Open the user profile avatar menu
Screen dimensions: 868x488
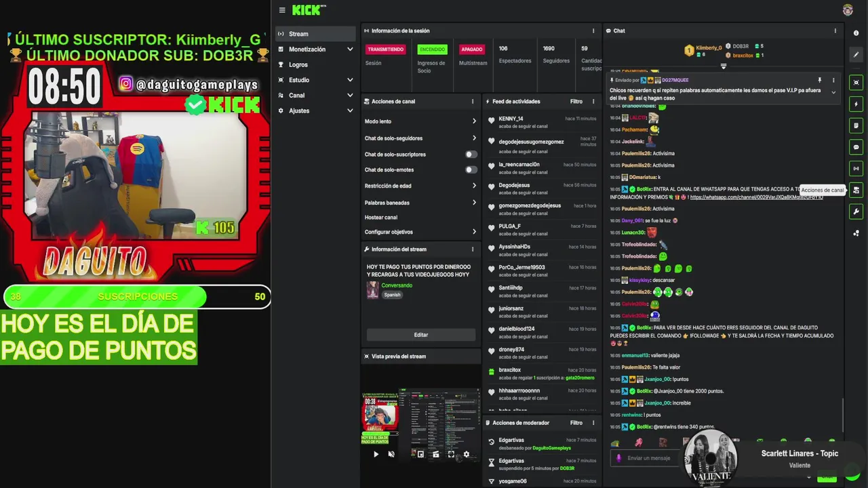(848, 9)
